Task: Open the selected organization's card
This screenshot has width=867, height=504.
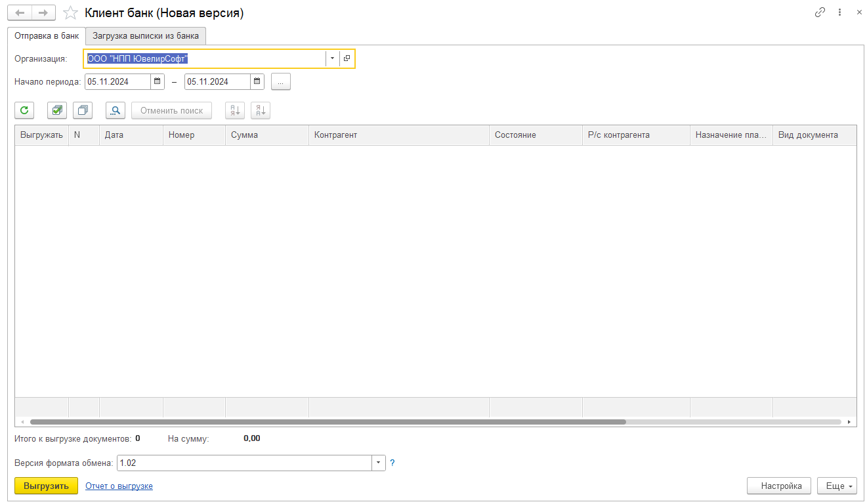Action: coord(347,58)
